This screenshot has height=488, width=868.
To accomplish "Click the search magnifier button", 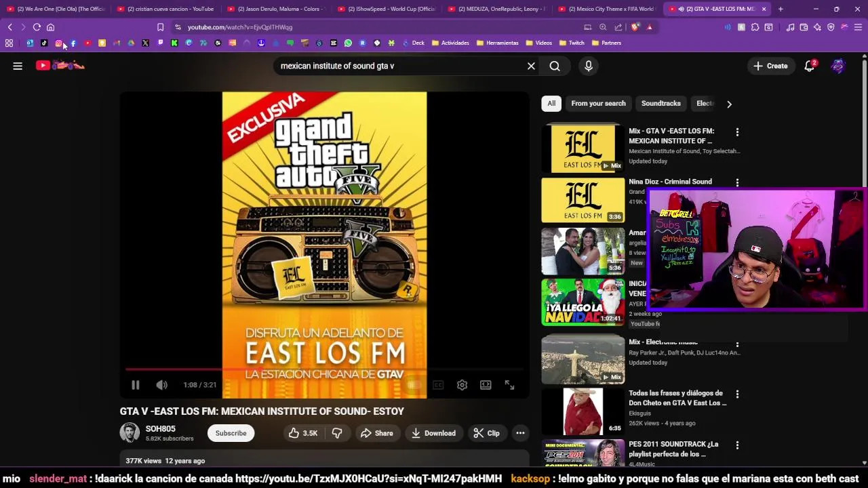I will [555, 66].
